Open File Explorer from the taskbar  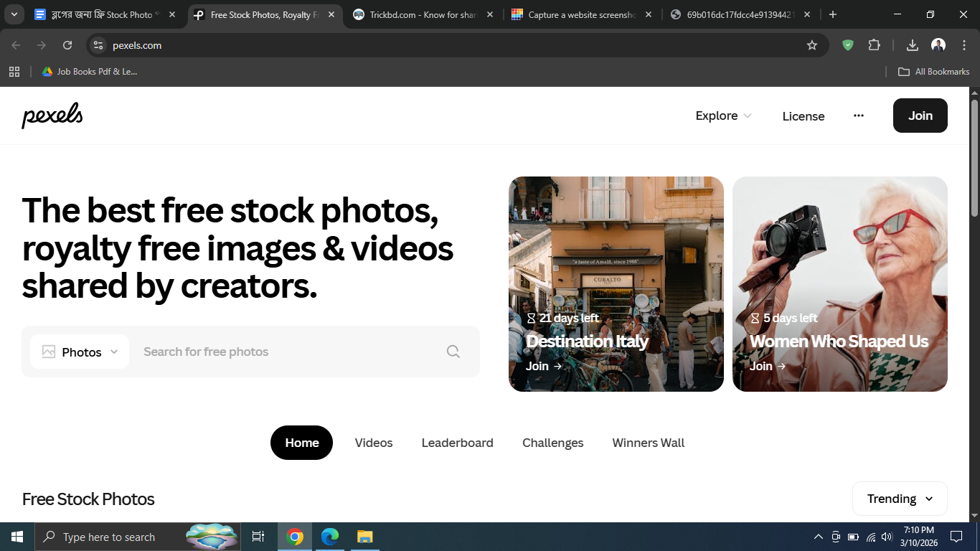(x=364, y=537)
